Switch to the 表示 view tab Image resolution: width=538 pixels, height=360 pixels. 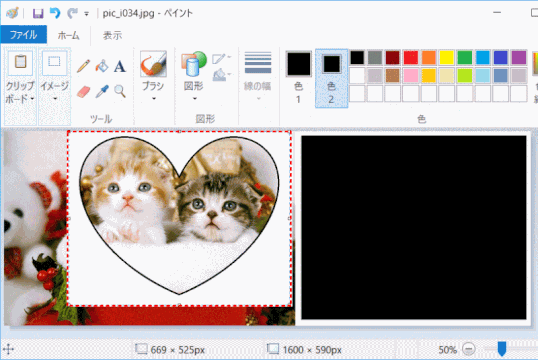(x=113, y=35)
